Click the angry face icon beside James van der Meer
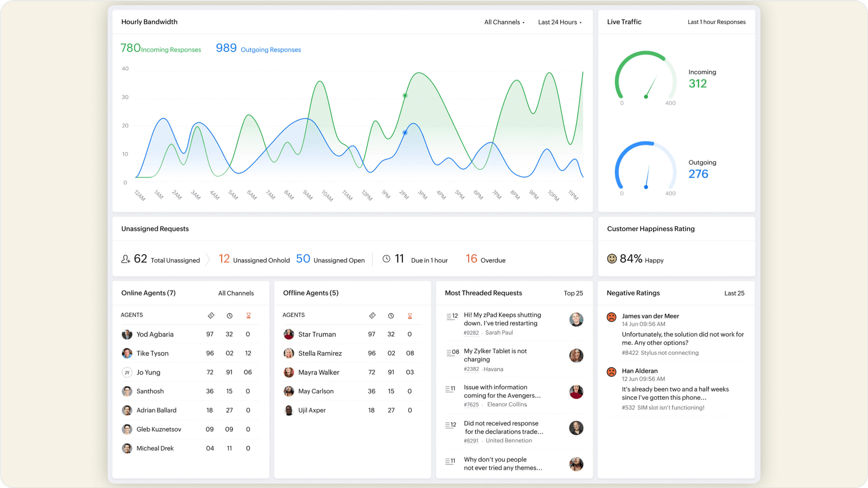The image size is (868, 488). tap(611, 317)
